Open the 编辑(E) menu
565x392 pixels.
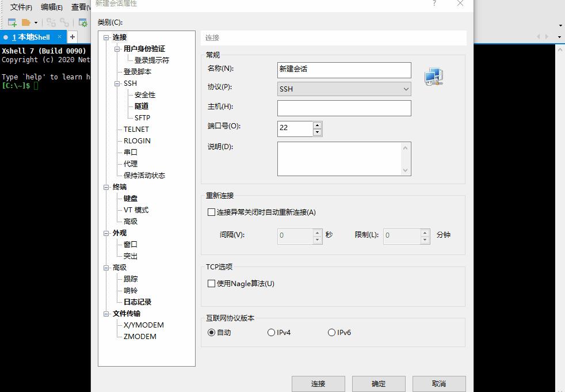(x=52, y=7)
